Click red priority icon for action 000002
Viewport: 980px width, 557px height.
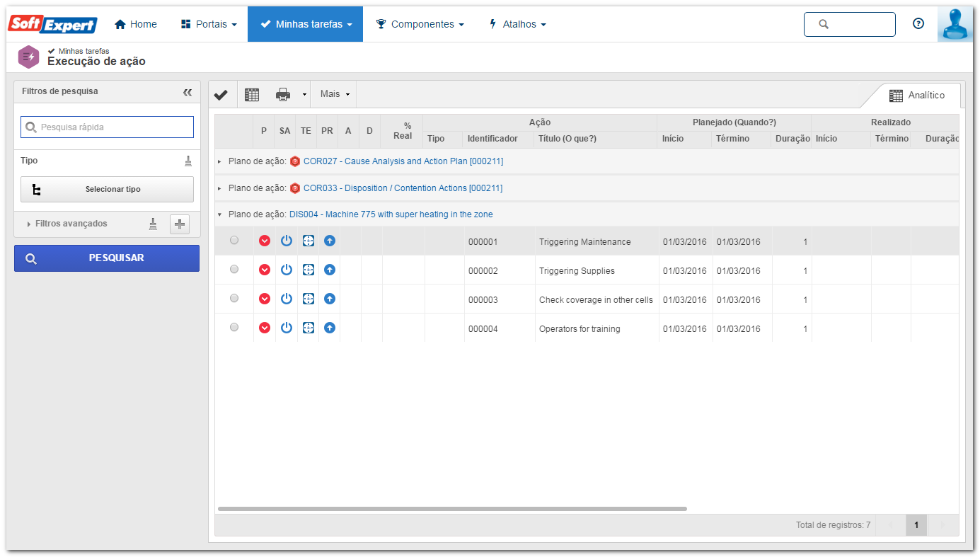pyautogui.click(x=265, y=270)
